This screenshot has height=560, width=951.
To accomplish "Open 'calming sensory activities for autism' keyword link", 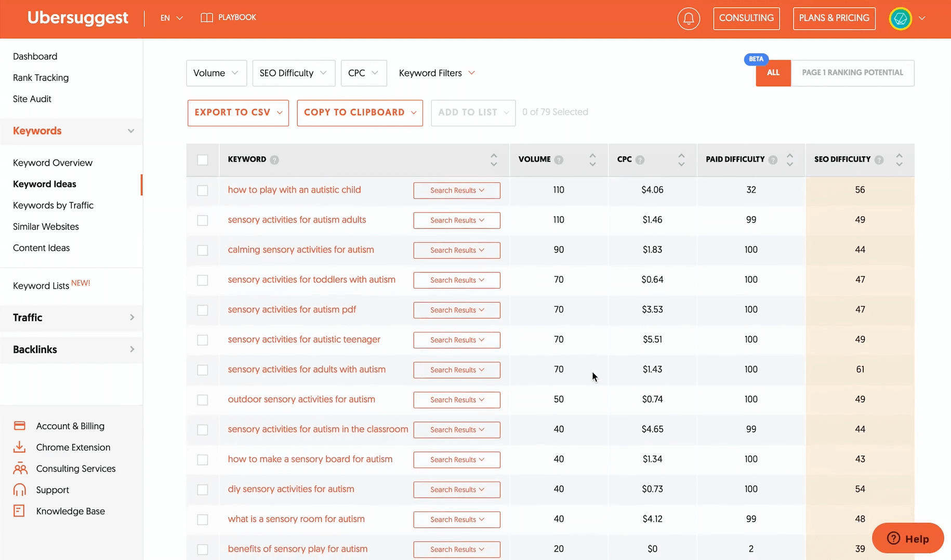I will pyautogui.click(x=300, y=250).
